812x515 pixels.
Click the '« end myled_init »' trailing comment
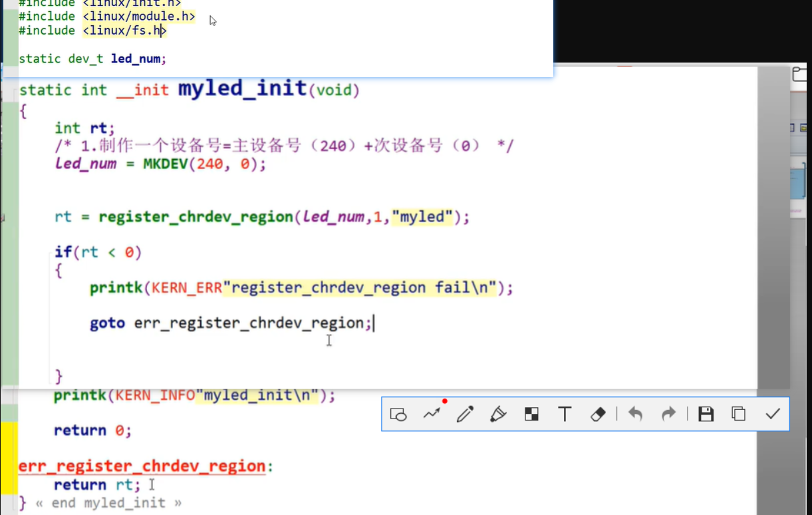point(108,503)
